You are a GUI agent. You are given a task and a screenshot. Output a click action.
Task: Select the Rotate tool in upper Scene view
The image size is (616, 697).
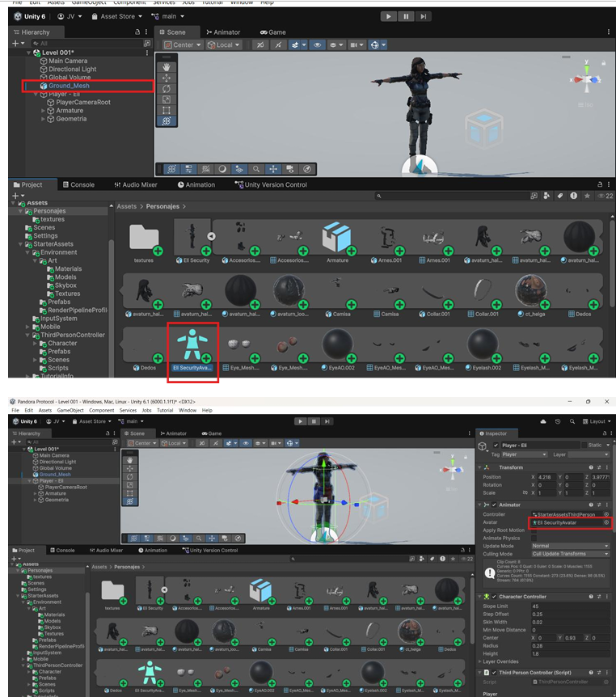tap(167, 89)
